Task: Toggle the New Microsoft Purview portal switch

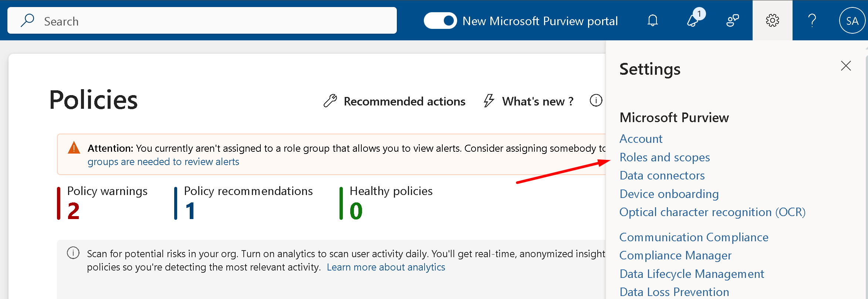Action: [440, 21]
